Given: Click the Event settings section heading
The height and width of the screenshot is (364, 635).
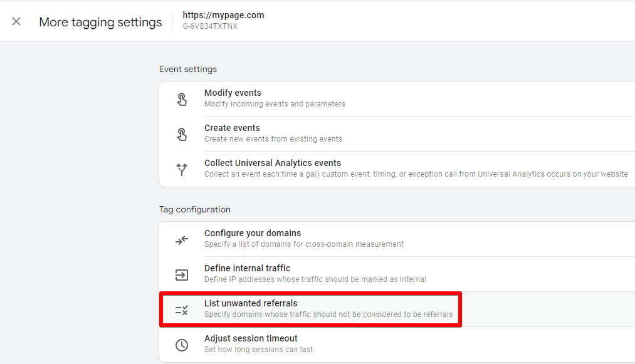Looking at the screenshot, I should pyautogui.click(x=188, y=69).
